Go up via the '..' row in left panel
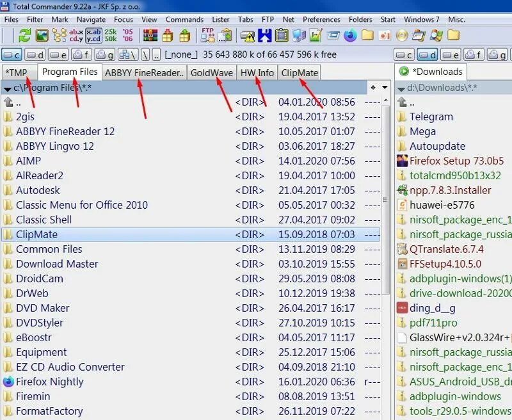This screenshot has width=512, height=420. 191,102
